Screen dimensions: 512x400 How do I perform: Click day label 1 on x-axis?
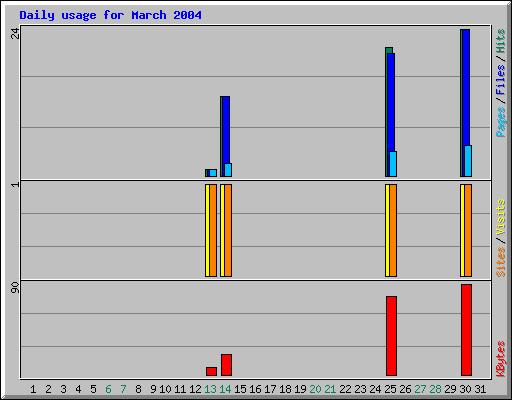pos(33,389)
